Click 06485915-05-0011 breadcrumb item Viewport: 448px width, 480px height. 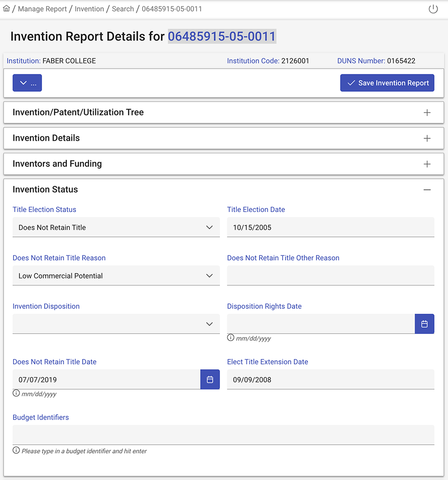point(172,9)
